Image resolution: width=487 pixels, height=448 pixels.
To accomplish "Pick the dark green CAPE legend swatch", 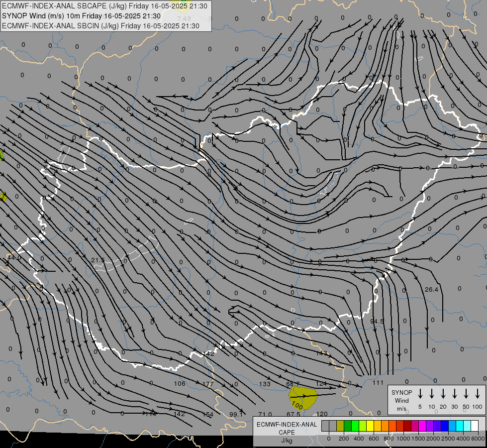I will pos(348,426).
